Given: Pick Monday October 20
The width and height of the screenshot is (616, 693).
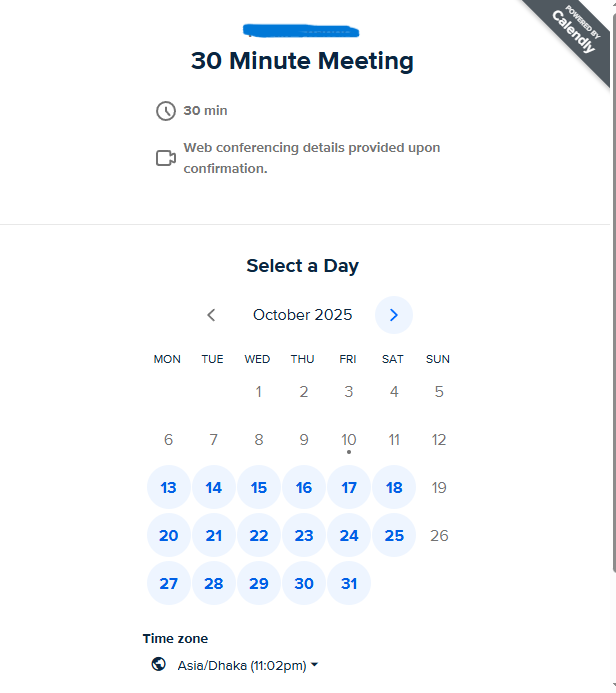Looking at the screenshot, I should point(169,536).
